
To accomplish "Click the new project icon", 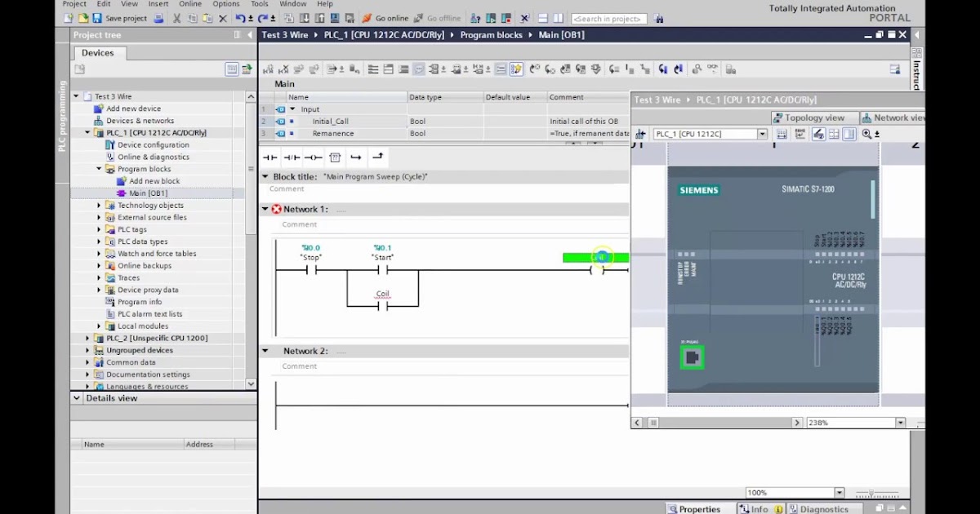I will point(69,18).
